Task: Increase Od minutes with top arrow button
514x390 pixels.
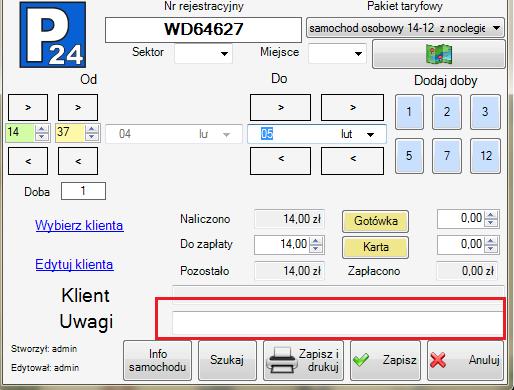Action: pyautogui.click(x=78, y=107)
